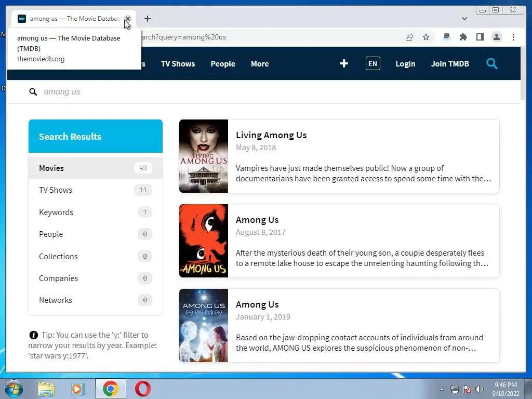Open the Chrome profile avatar
This screenshot has width=532, height=399.
point(496,37)
